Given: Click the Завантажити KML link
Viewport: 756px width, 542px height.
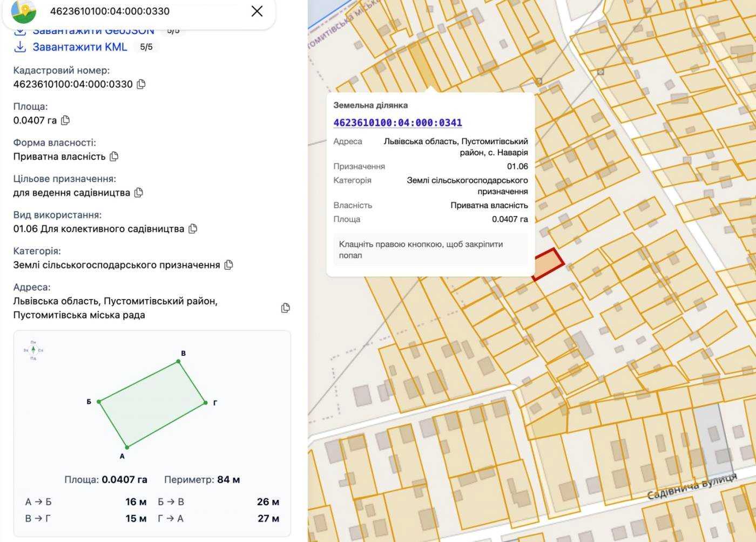Looking at the screenshot, I should [x=80, y=47].
